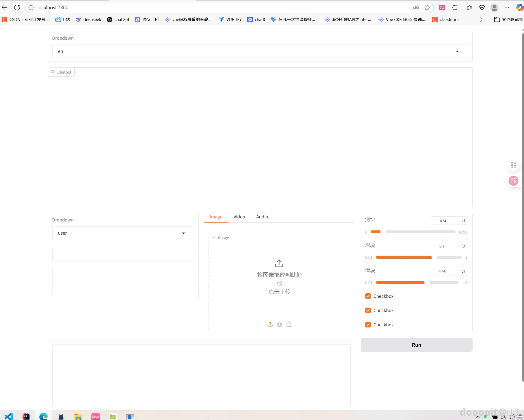Click the slider track ranging 0.01 to 1.5
Viewport: 524px width, 420px height.
click(417, 282)
